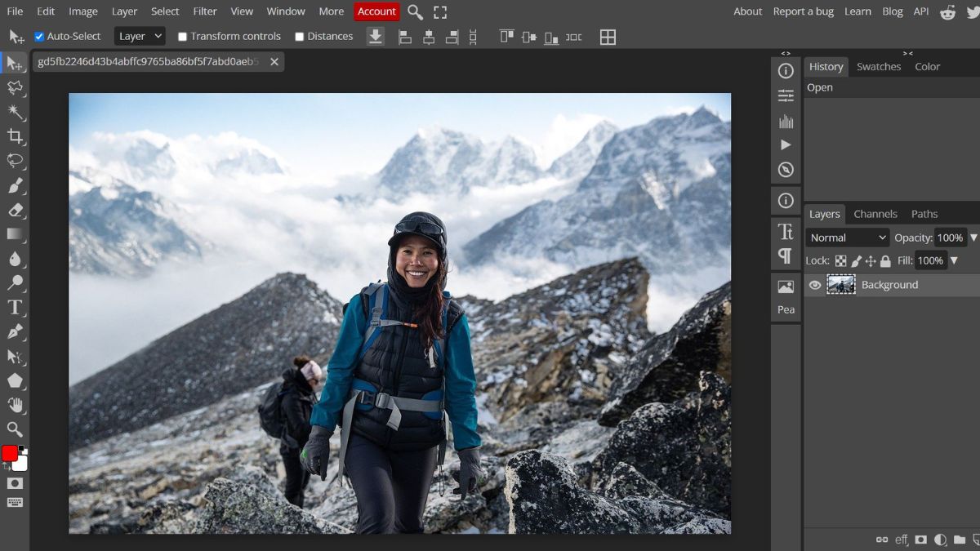
Task: Click the keyboard icon at toolbar bottom
Action: tap(15, 502)
